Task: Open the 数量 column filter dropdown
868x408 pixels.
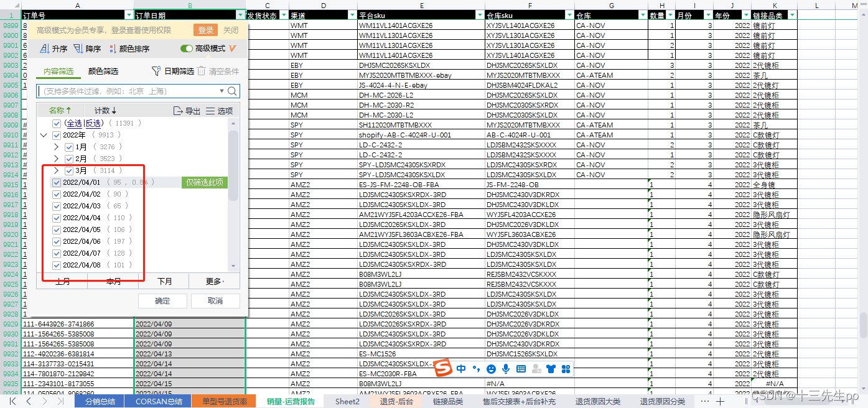Action: [670, 15]
